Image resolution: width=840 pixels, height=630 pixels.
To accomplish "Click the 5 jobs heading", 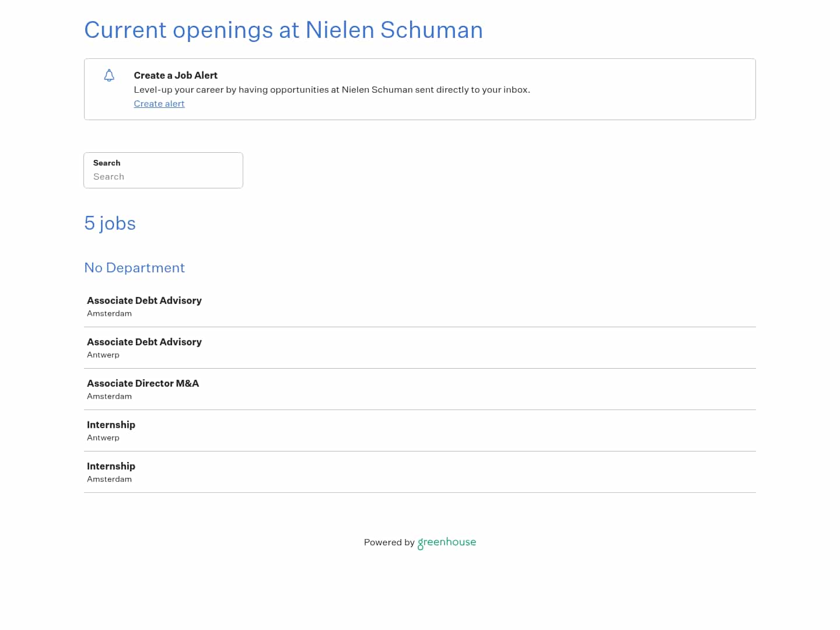I will [x=110, y=223].
